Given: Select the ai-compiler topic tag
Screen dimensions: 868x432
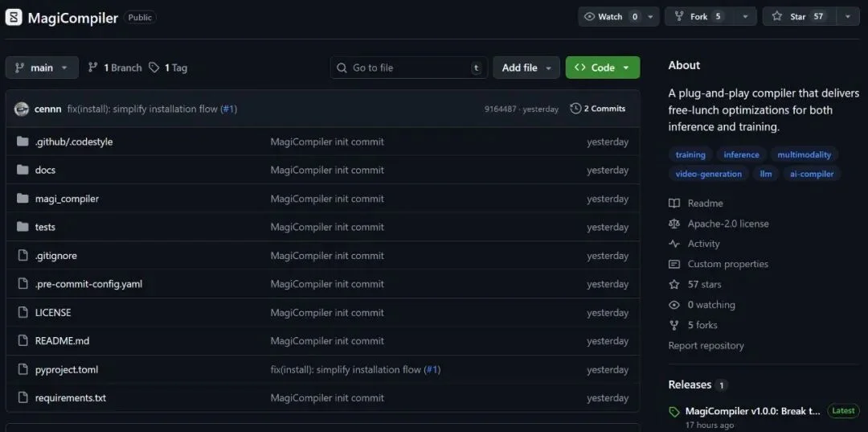Looking at the screenshot, I should pyautogui.click(x=812, y=174).
